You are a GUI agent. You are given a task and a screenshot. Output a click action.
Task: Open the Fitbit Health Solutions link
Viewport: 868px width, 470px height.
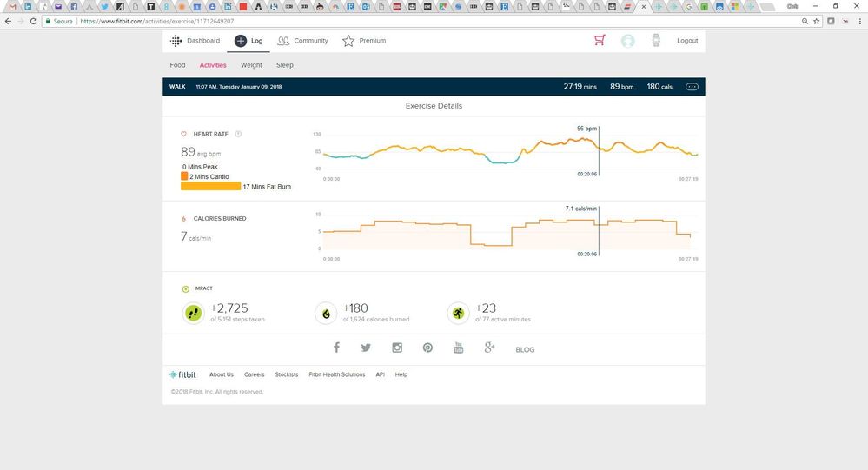(x=336, y=374)
